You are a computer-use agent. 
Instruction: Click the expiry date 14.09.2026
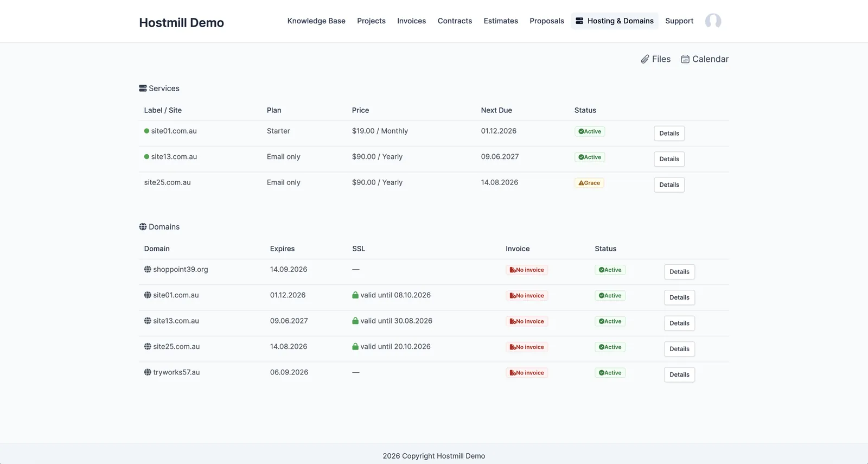click(289, 269)
